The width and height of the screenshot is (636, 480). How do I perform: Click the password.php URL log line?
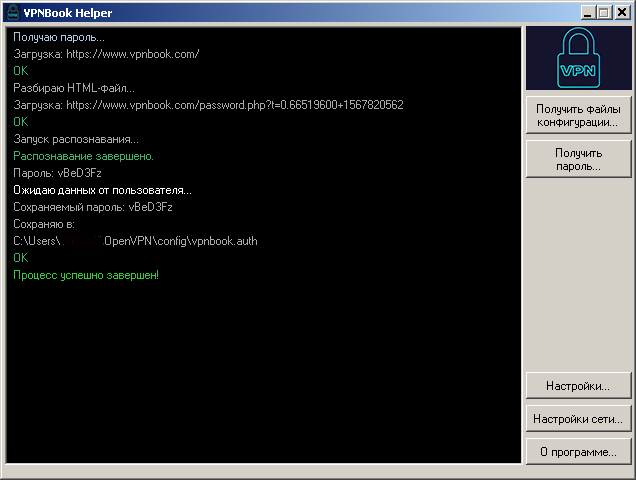coord(208,105)
